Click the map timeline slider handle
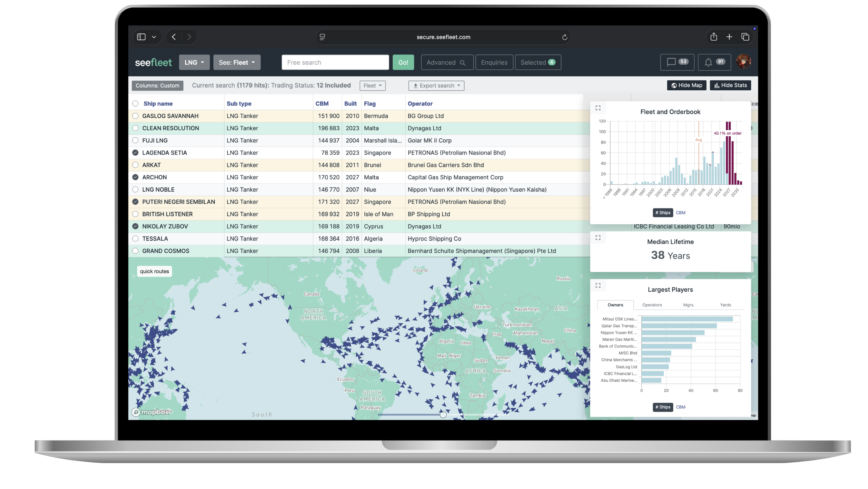Image resolution: width=868 pixels, height=489 pixels. point(443,415)
